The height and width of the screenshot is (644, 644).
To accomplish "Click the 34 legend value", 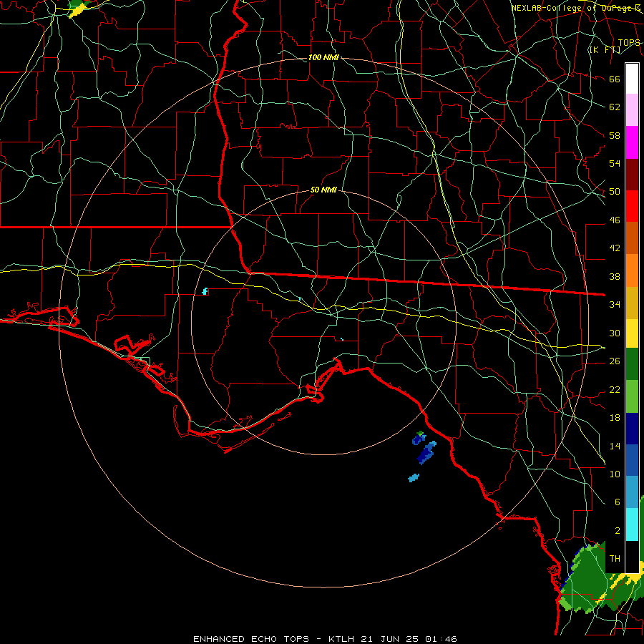I will tap(615, 305).
